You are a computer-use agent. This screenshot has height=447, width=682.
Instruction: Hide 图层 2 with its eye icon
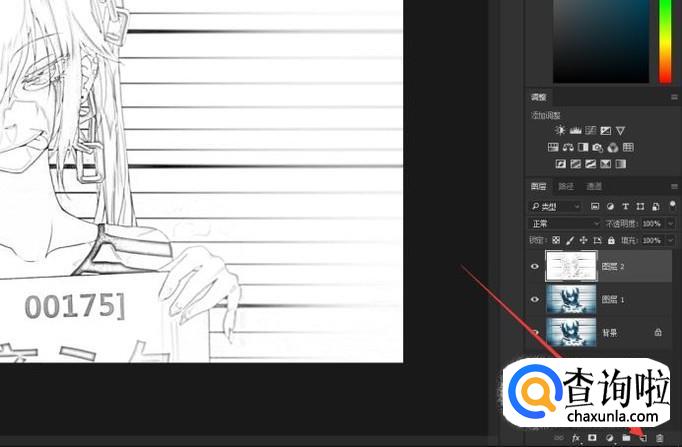point(535,267)
